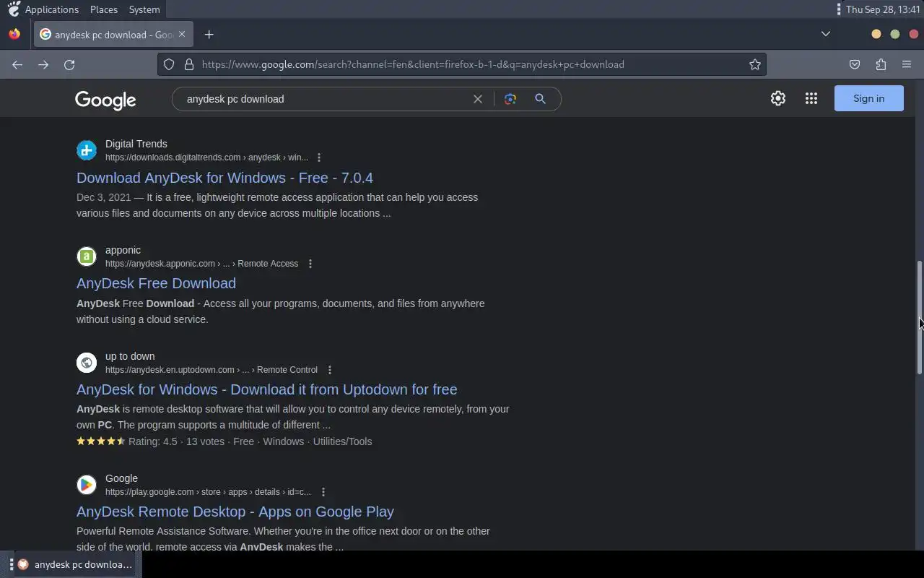Open the Places menu
The height and width of the screenshot is (578, 924).
(104, 9)
